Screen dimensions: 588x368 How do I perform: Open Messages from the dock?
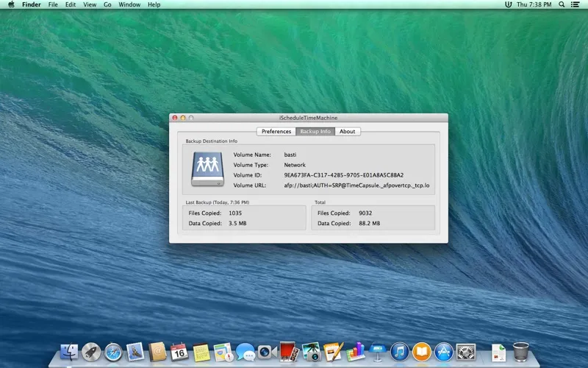pyautogui.click(x=245, y=352)
